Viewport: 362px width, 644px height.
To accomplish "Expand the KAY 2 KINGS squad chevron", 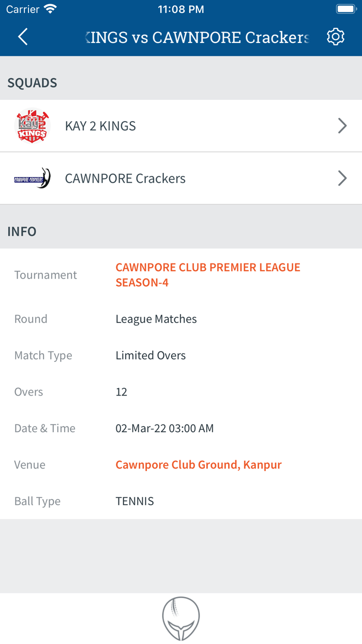I will click(x=342, y=125).
